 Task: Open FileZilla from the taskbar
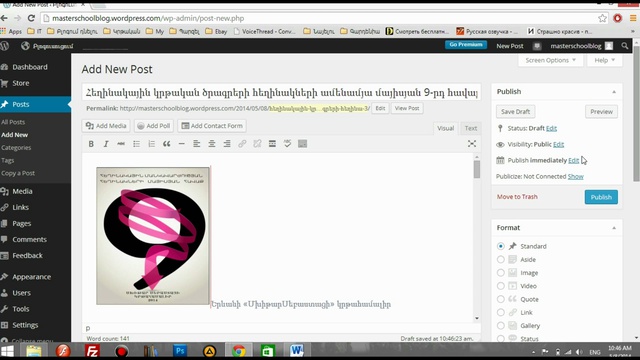click(x=93, y=351)
